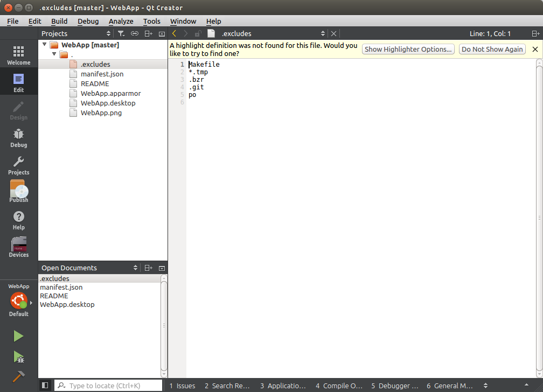This screenshot has width=543, height=392.
Task: Close the Open Documents pane
Action: 162,268
